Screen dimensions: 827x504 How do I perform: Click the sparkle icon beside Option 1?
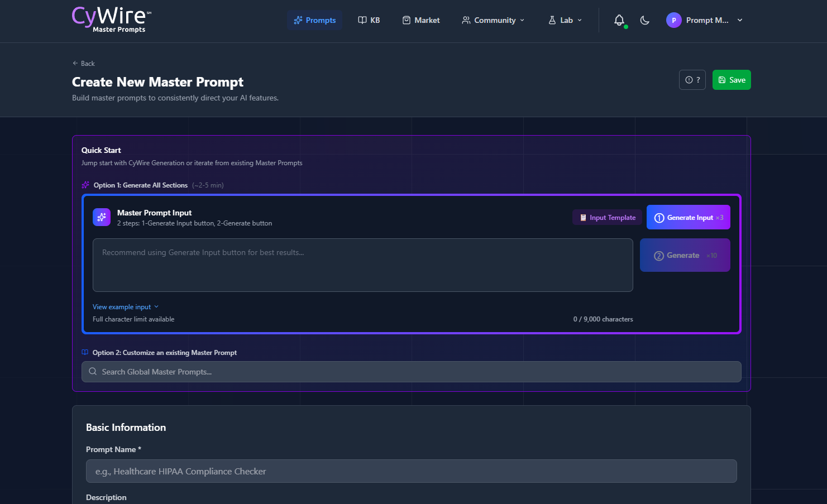click(85, 185)
